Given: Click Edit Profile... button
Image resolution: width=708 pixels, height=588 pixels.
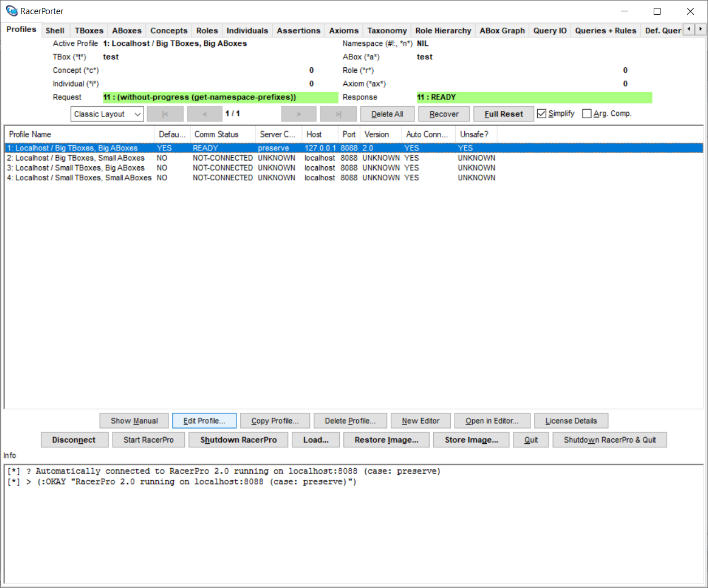Looking at the screenshot, I should [x=204, y=421].
